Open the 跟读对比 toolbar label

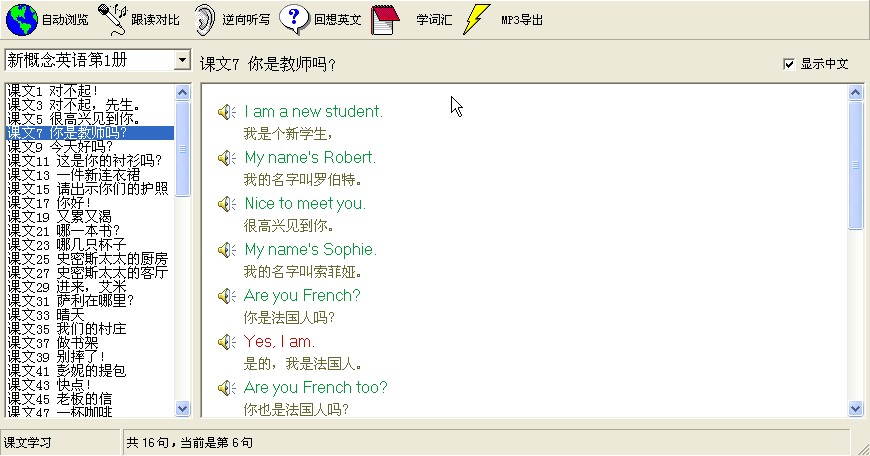coord(155,20)
